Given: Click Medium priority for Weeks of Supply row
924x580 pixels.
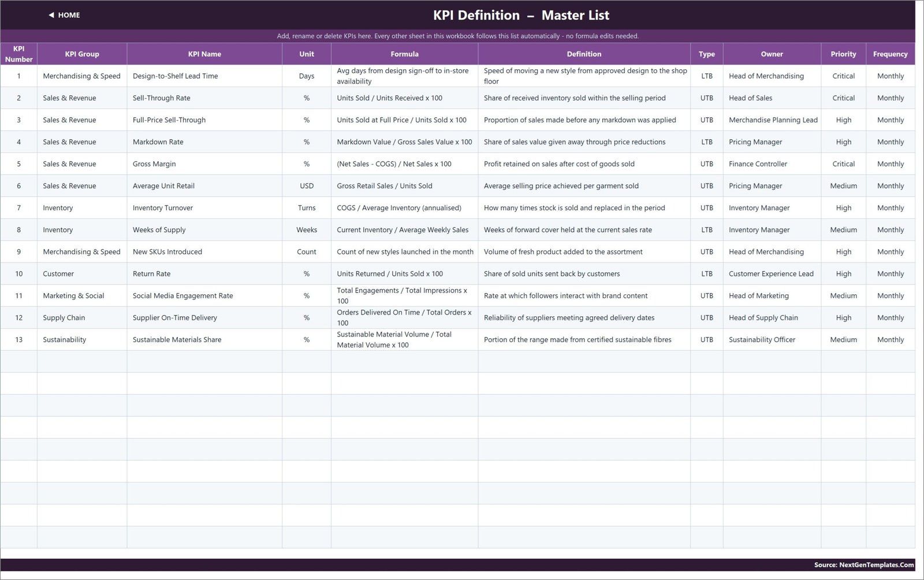Looking at the screenshot, I should coord(844,230).
